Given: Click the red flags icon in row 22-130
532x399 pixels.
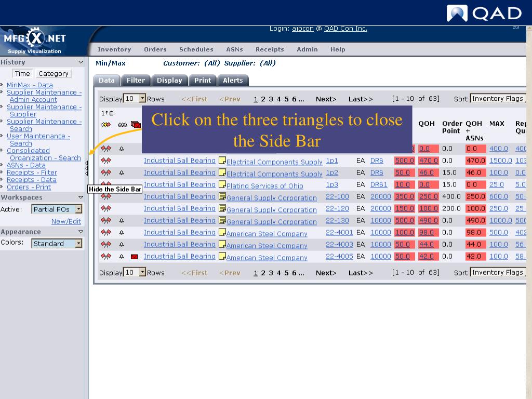Looking at the screenshot, I should (106, 220).
